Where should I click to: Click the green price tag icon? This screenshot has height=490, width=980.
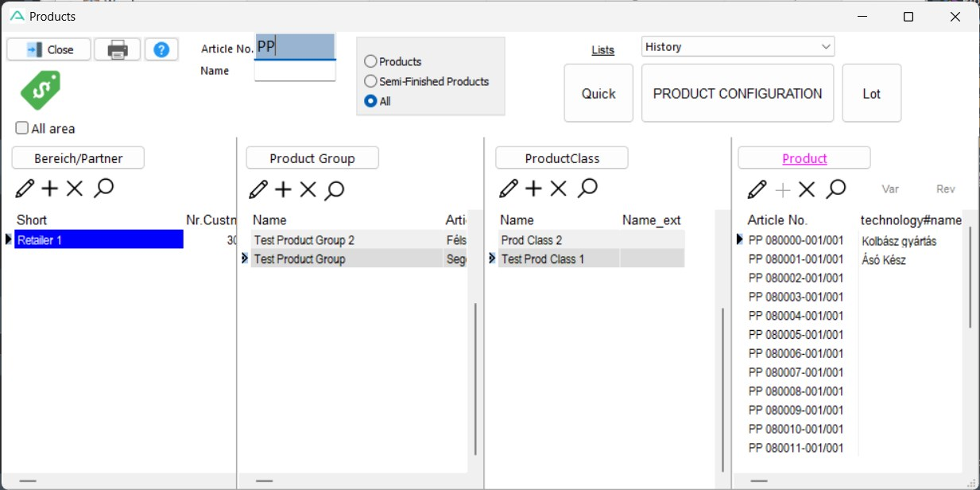pyautogui.click(x=41, y=91)
